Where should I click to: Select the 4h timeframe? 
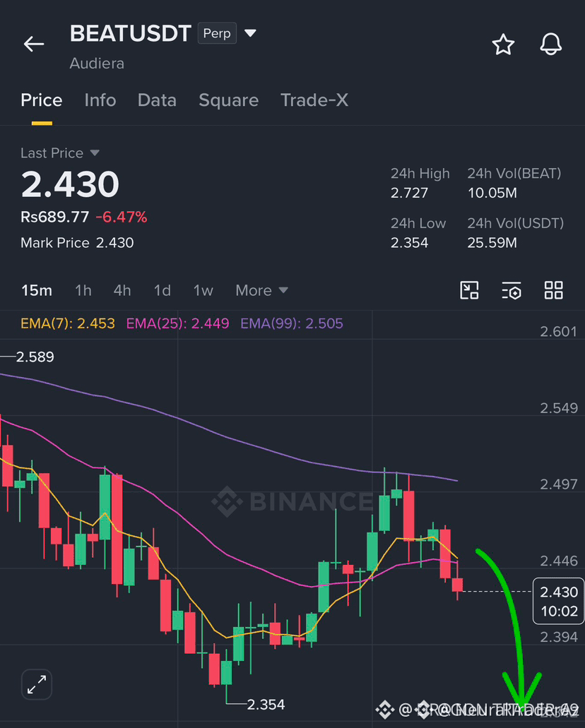pos(122,291)
